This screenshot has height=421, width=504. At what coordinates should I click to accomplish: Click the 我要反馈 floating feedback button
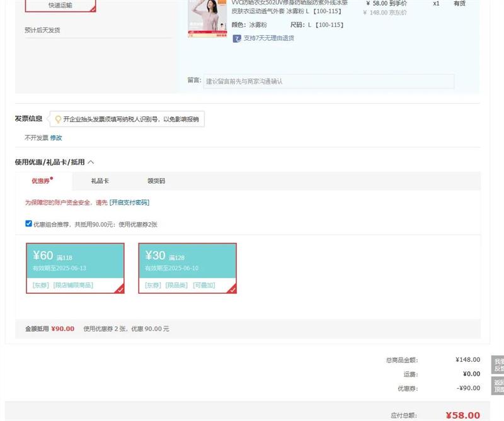(x=498, y=365)
